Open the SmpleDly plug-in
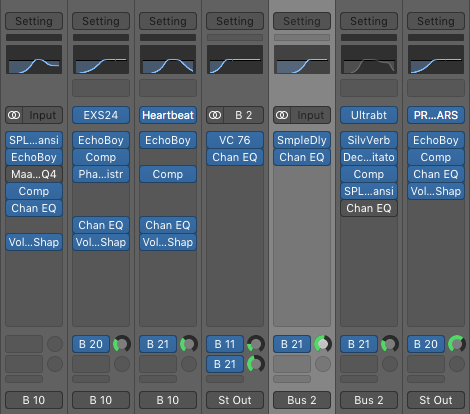This screenshot has width=470, height=414. tap(302, 140)
